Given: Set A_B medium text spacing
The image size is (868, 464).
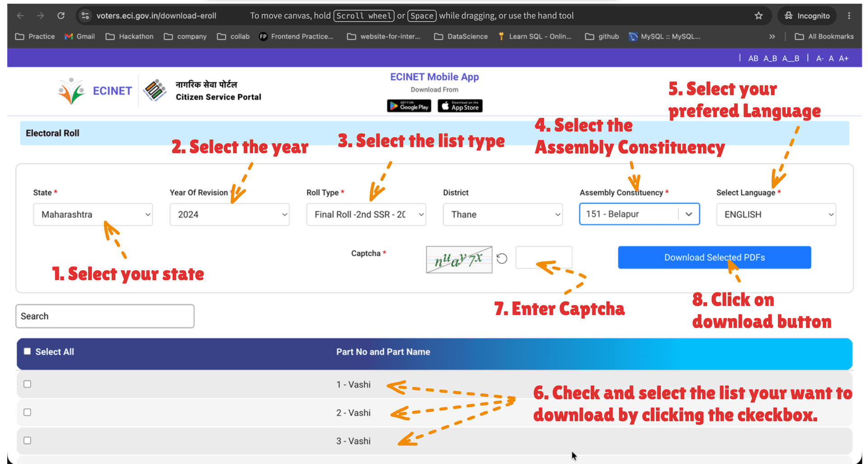Looking at the screenshot, I should pyautogui.click(x=770, y=58).
